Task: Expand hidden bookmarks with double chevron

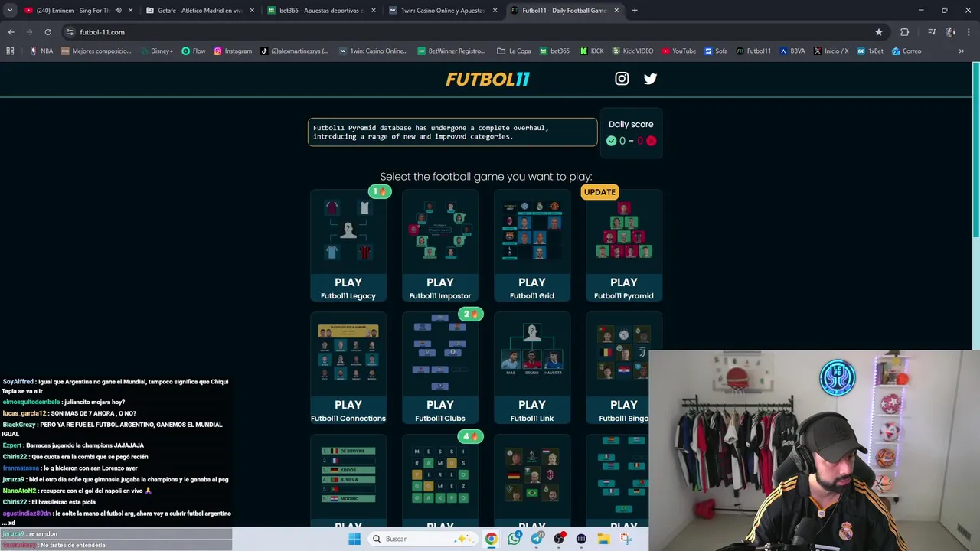Action: 962,51
